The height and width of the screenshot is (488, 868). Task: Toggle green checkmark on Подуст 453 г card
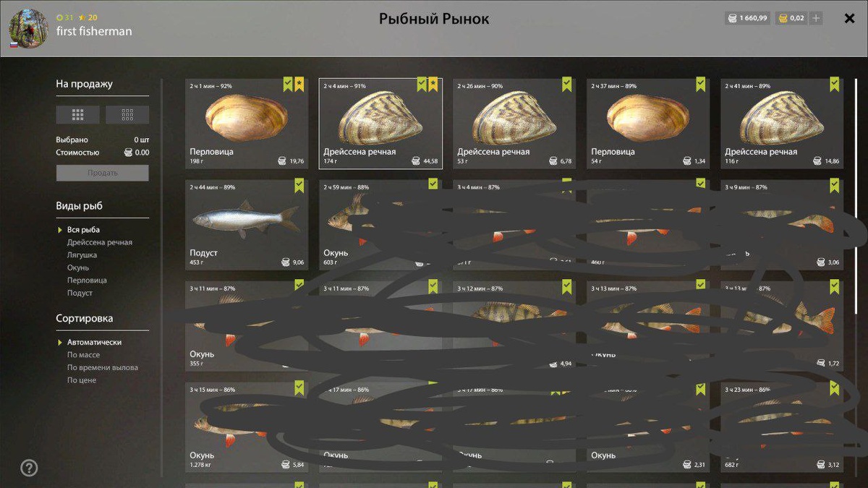click(x=299, y=187)
